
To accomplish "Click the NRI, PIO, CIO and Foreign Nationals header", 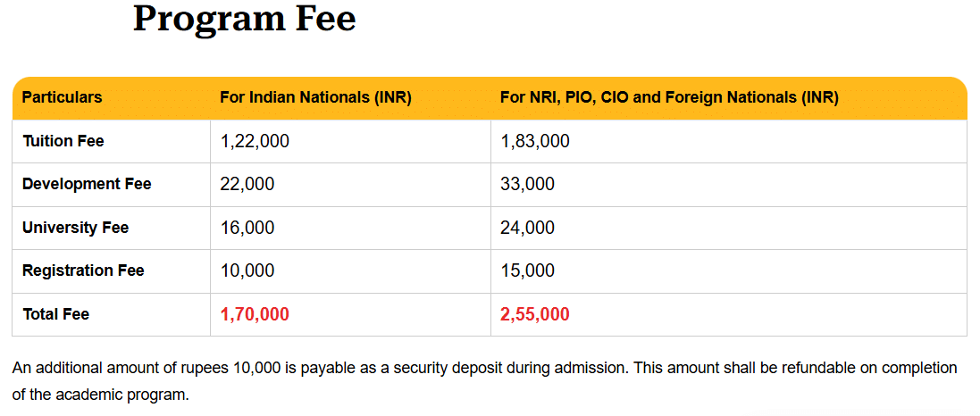I will pyautogui.click(x=669, y=97).
